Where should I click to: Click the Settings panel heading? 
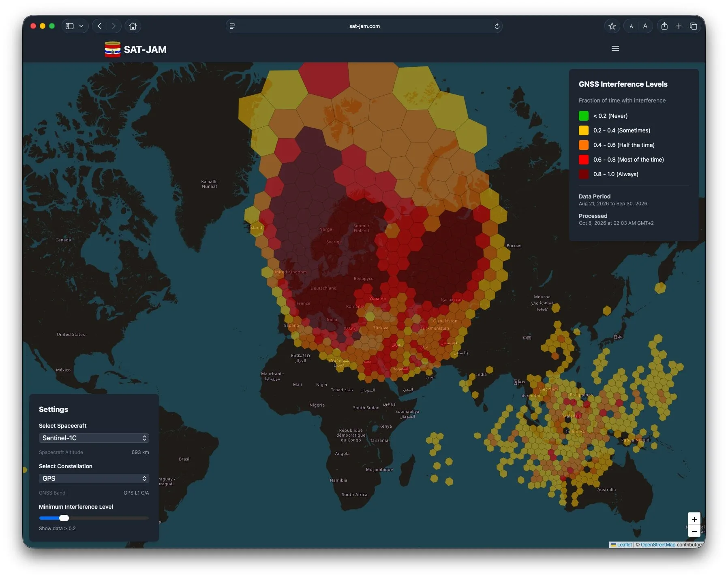(54, 410)
